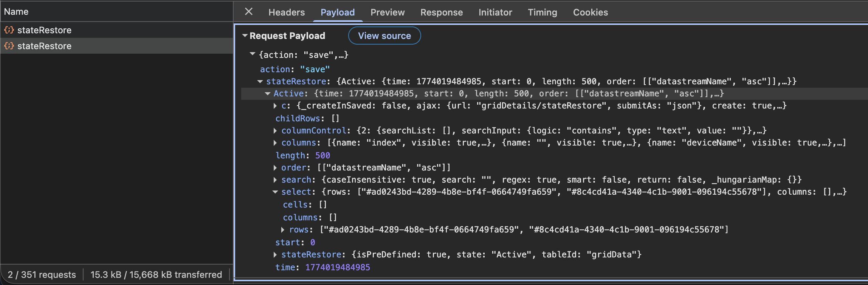Expand the search property object
The width and height of the screenshot is (868, 285).
pyautogui.click(x=275, y=180)
